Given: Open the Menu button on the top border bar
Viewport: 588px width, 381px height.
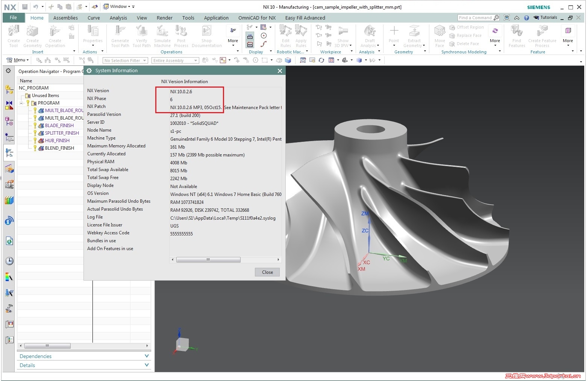Looking at the screenshot, I should (x=18, y=60).
